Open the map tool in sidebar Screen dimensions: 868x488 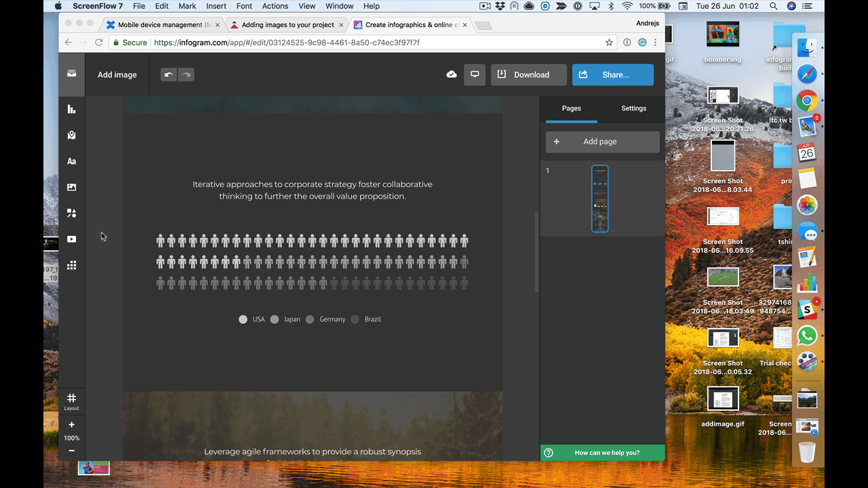[x=71, y=136]
